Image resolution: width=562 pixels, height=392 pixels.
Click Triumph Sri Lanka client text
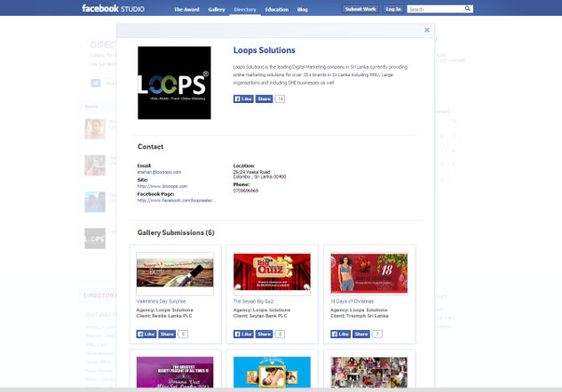pyautogui.click(x=360, y=316)
